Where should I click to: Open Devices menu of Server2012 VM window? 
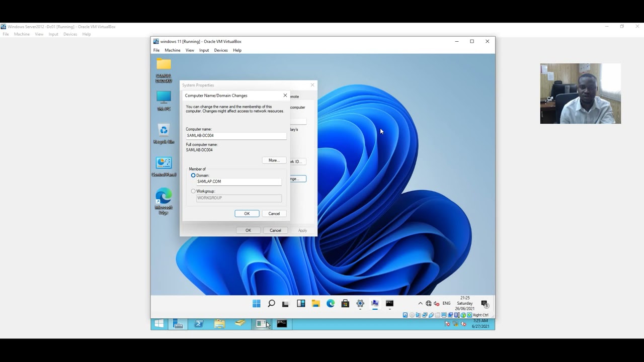(x=70, y=34)
